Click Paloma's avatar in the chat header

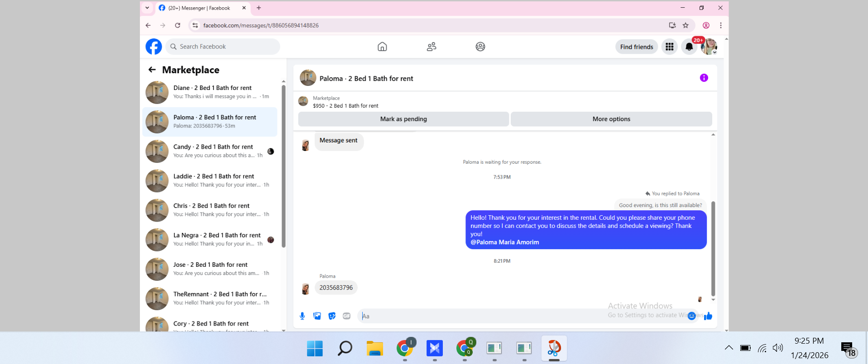(x=308, y=78)
